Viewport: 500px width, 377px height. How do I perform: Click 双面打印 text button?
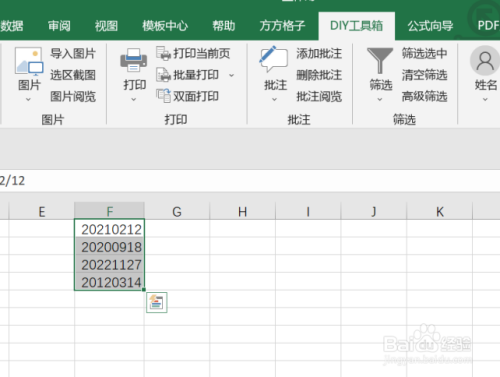coord(196,96)
